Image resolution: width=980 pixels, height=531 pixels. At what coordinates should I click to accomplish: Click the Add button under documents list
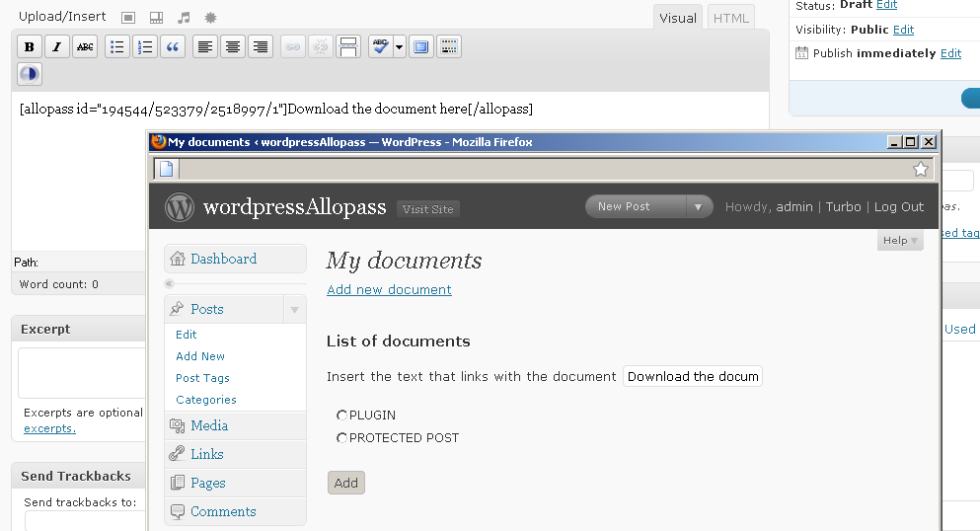tap(346, 483)
